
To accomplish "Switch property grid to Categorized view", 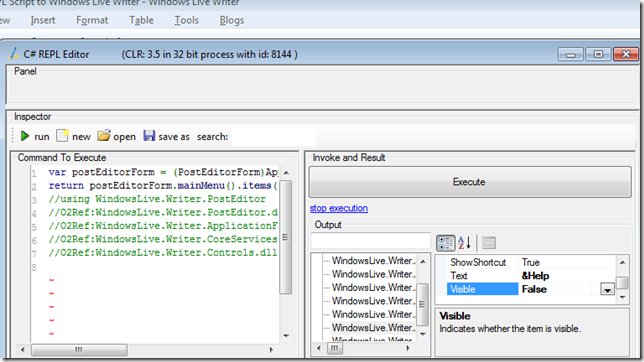I will coord(446,243).
